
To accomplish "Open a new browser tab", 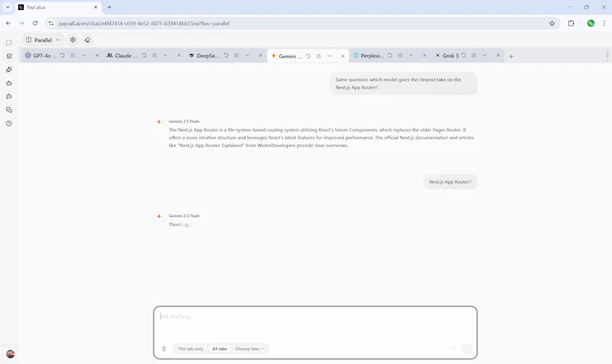I will (x=109, y=8).
